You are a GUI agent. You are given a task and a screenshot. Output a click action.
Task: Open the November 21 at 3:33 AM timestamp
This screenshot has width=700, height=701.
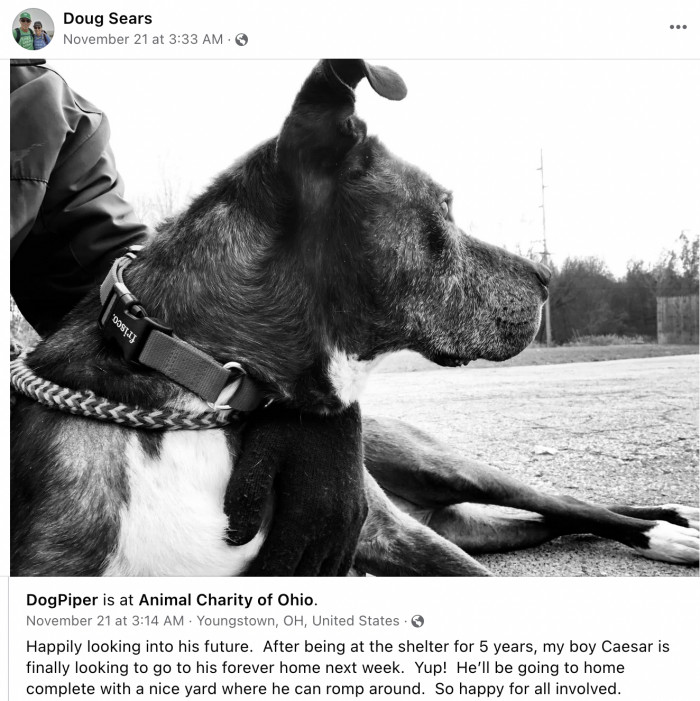pos(143,39)
